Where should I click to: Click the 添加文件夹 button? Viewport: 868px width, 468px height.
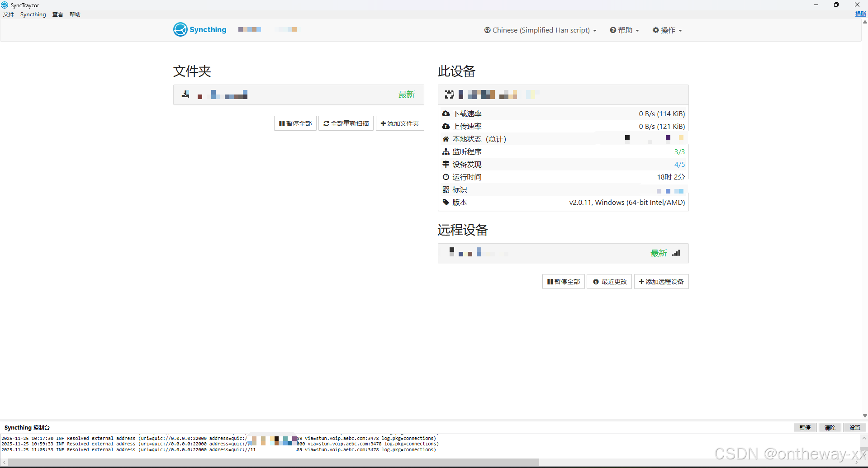tap(400, 123)
